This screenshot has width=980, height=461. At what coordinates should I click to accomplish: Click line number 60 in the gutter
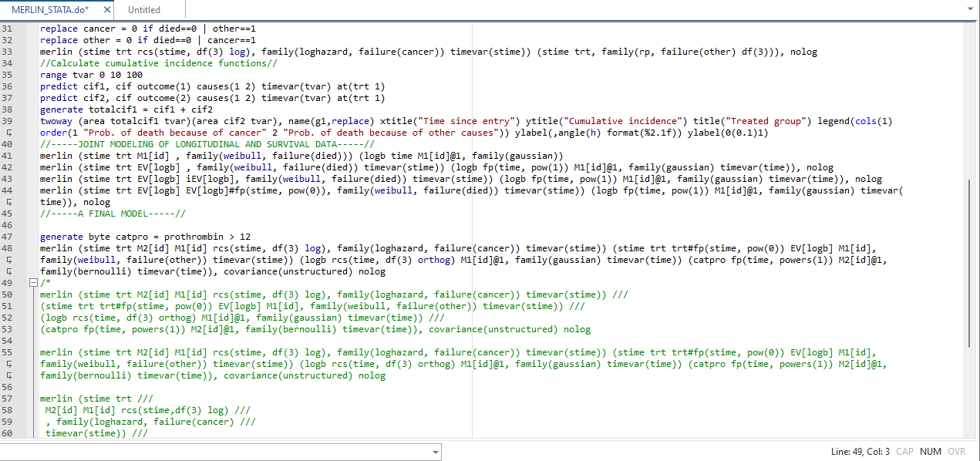coord(8,433)
